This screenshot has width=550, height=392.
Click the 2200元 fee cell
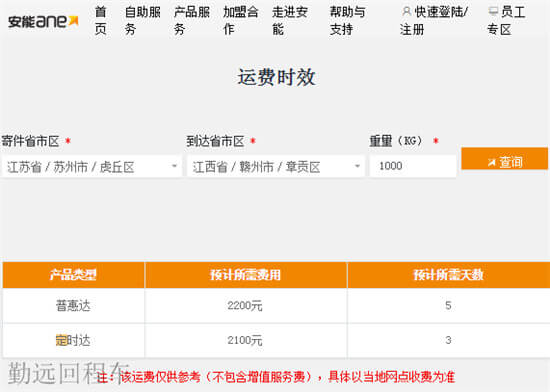click(x=246, y=306)
